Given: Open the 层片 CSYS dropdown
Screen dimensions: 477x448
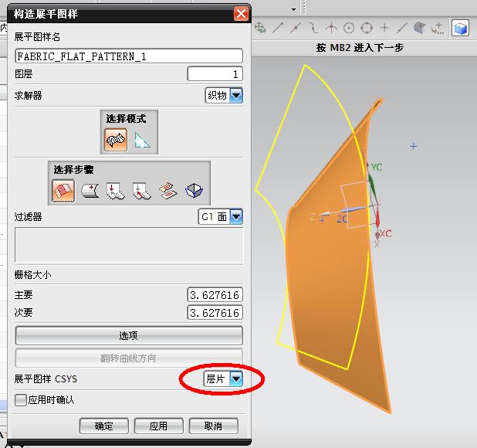Looking at the screenshot, I should 236,379.
